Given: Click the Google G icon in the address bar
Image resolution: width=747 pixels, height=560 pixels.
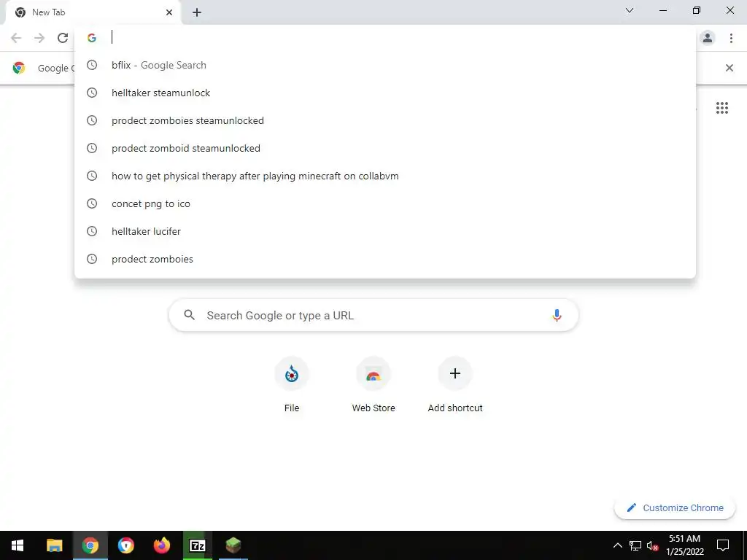Looking at the screenshot, I should [92, 38].
